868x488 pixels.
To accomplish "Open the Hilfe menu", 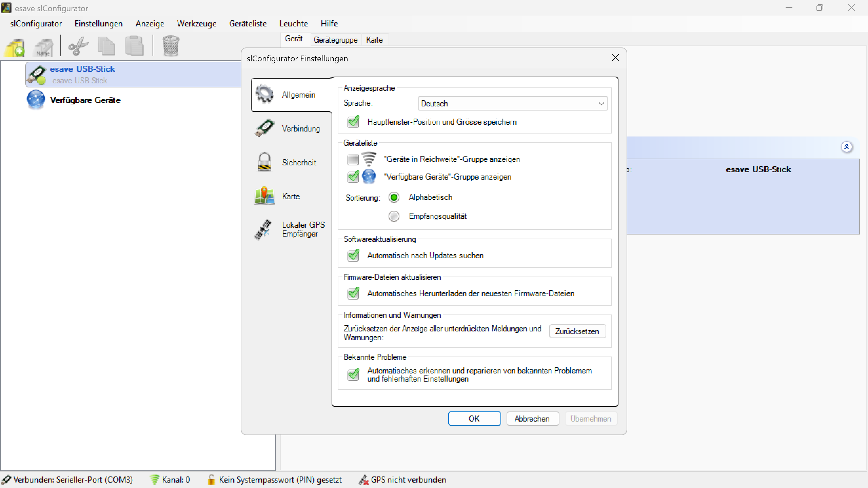I will pos(329,24).
